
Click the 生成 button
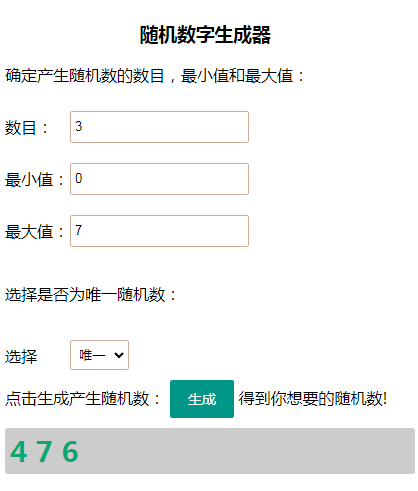click(202, 399)
